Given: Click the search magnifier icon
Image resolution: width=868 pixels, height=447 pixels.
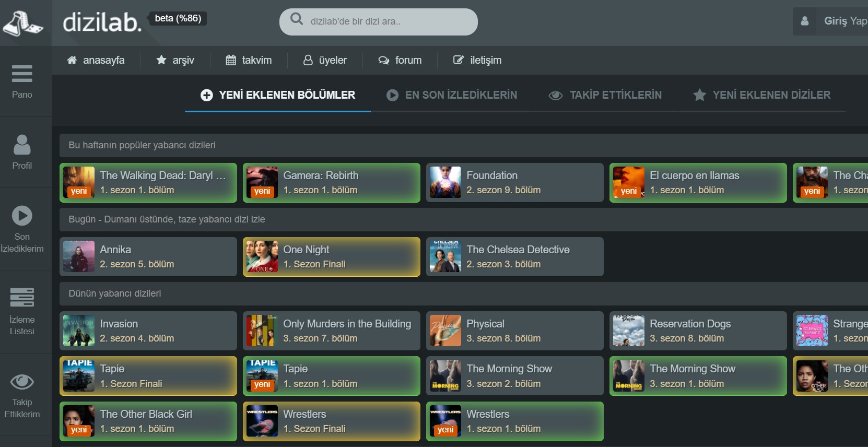Looking at the screenshot, I should pyautogui.click(x=297, y=19).
